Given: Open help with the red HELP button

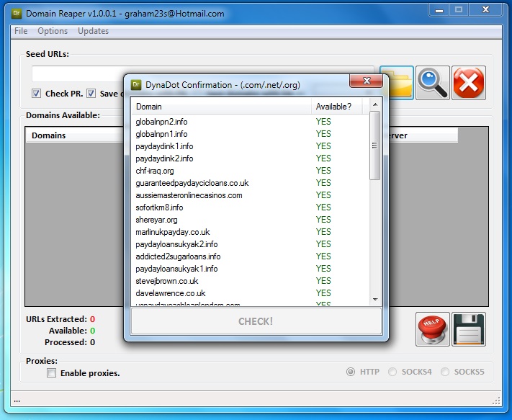Looking at the screenshot, I should pos(433,329).
